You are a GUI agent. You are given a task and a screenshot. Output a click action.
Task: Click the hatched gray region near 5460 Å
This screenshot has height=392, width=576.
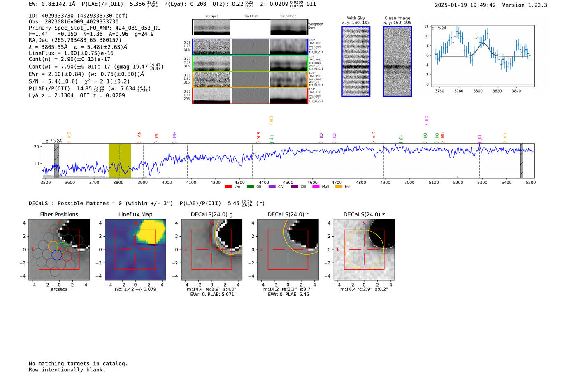(521, 160)
